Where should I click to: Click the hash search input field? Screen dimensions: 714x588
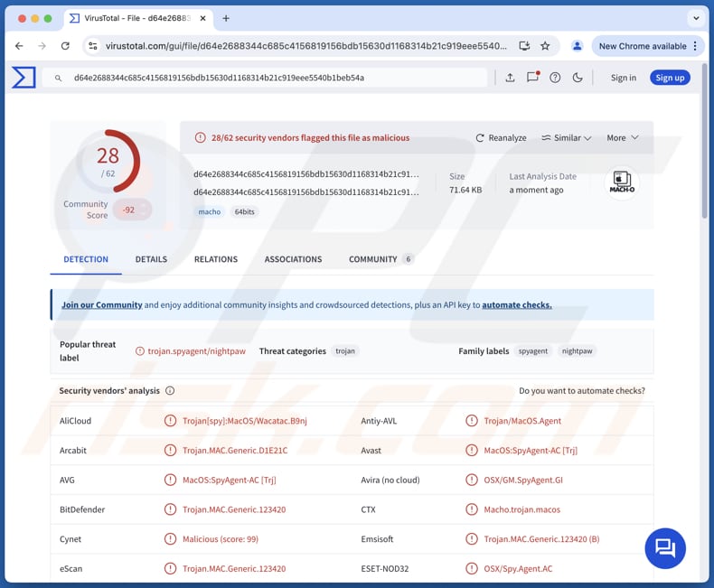264,78
